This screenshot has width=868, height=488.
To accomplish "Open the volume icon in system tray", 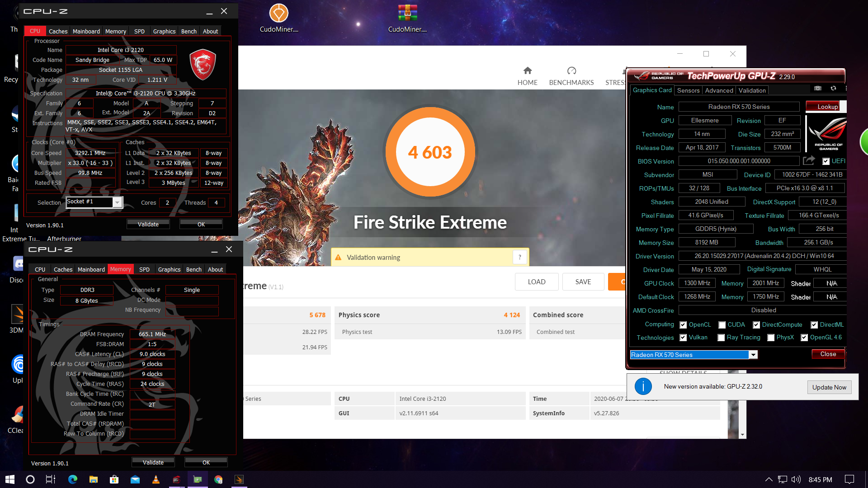I will [796, 479].
